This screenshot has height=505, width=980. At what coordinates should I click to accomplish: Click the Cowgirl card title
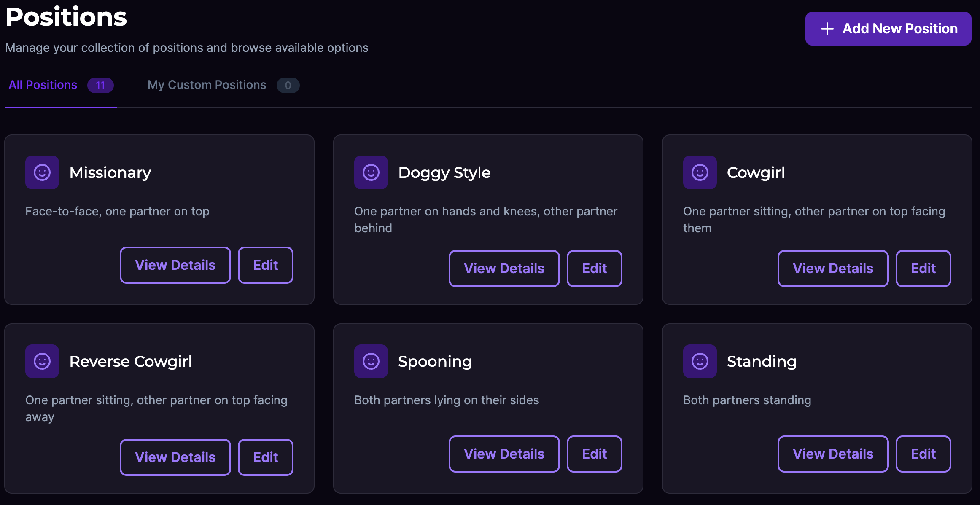(756, 173)
